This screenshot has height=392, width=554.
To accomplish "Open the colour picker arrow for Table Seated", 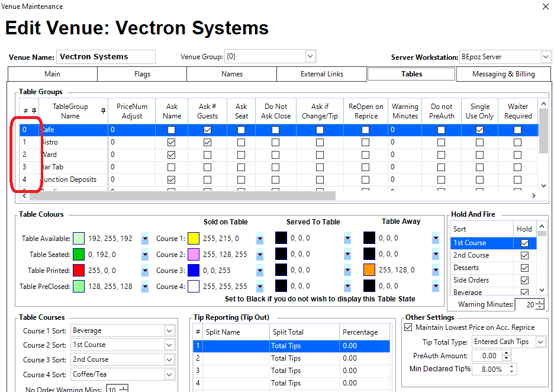I will pos(145,255).
